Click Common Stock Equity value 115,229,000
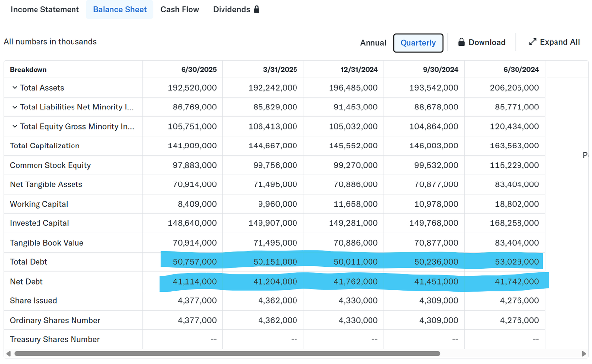The width and height of the screenshot is (592, 364). (515, 165)
